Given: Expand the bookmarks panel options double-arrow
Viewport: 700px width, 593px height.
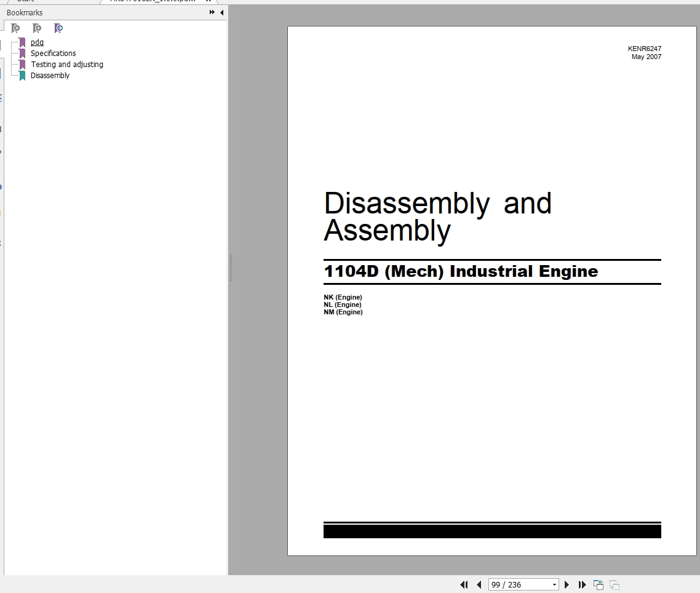Looking at the screenshot, I should [212, 12].
